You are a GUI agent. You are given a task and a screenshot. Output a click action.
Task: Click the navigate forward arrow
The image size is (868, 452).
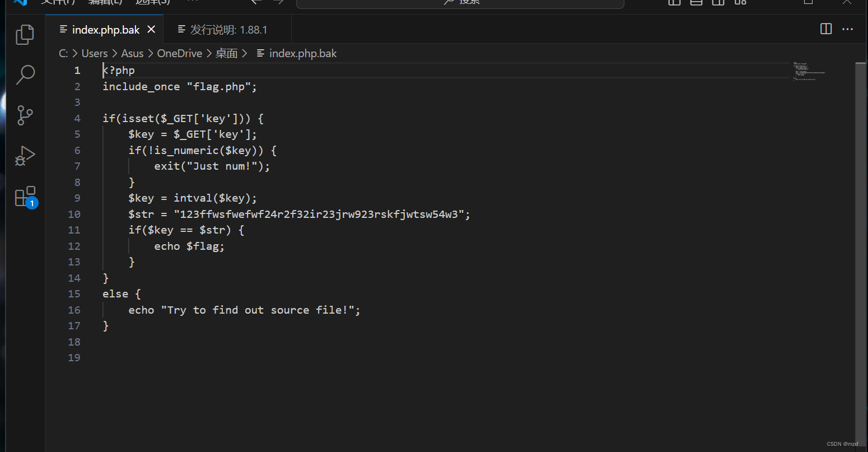tap(278, 2)
